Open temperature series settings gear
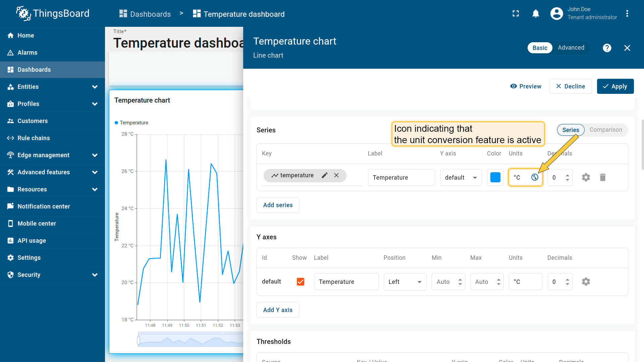 point(586,177)
